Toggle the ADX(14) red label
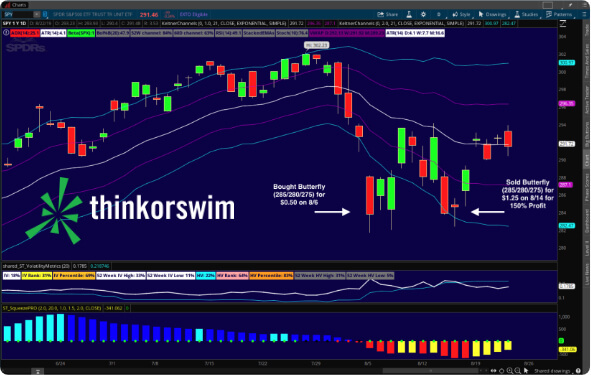 [25, 33]
